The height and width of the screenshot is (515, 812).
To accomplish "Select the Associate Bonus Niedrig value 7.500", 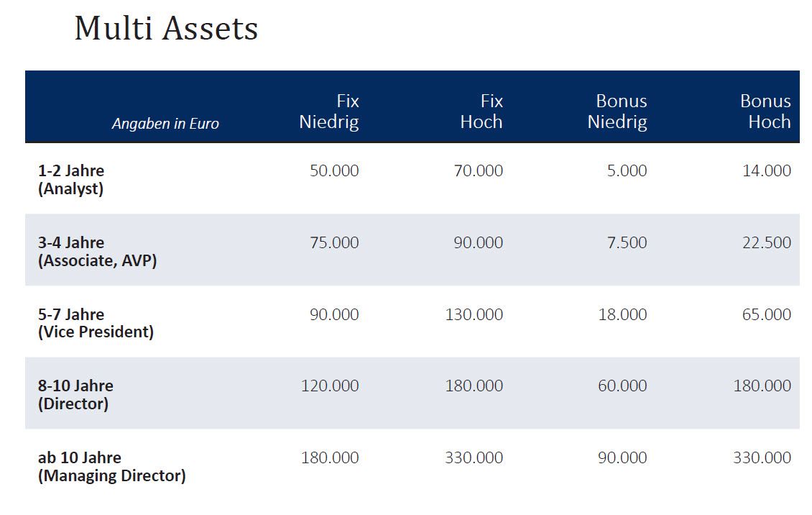I will [x=627, y=243].
